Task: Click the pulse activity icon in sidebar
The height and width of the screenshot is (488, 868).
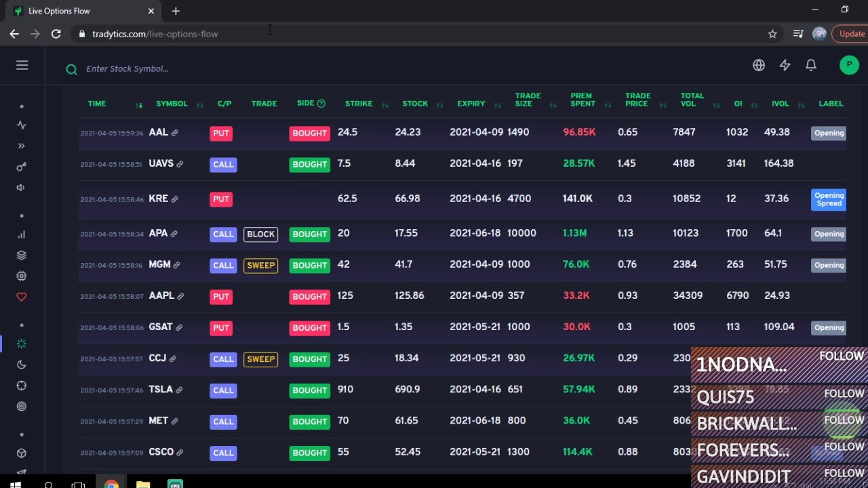Action: [22, 125]
